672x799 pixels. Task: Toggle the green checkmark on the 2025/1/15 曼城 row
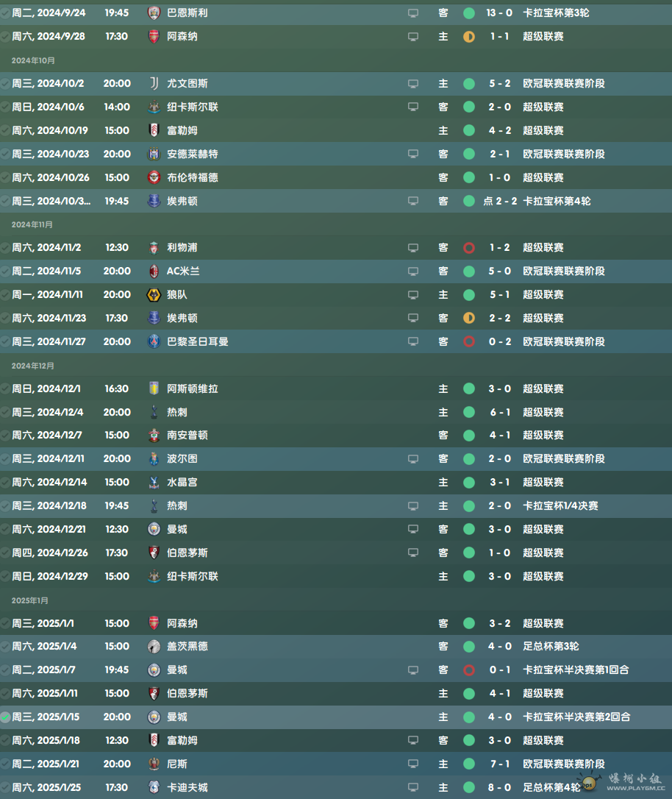[6, 717]
